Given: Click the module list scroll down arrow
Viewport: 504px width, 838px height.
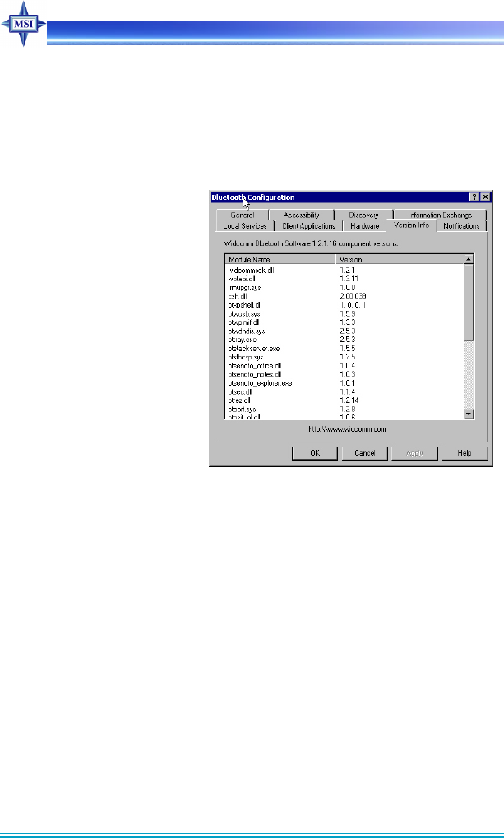Looking at the screenshot, I should point(469,414).
